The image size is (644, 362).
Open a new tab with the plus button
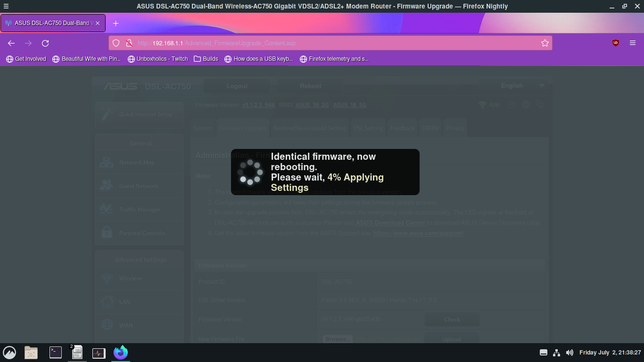point(116,23)
